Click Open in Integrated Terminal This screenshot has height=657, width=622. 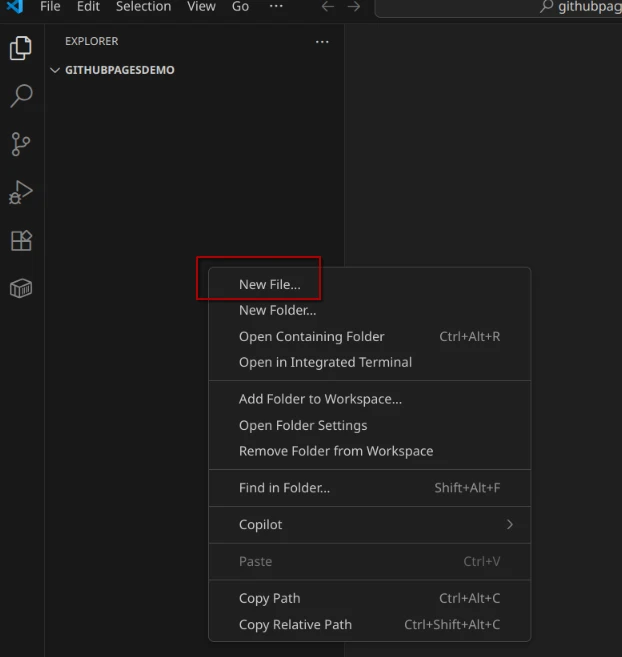pos(325,362)
